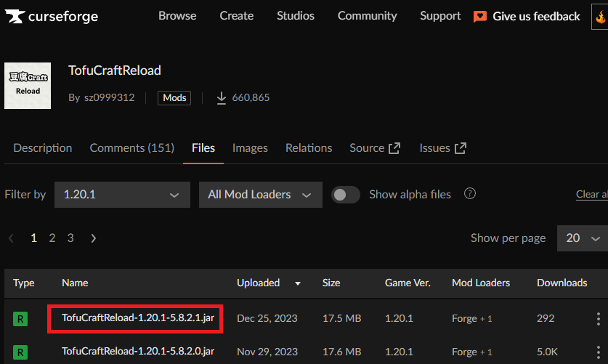Click the TofuCraftReload project thumbnail
The height and width of the screenshot is (364, 608).
click(x=28, y=86)
